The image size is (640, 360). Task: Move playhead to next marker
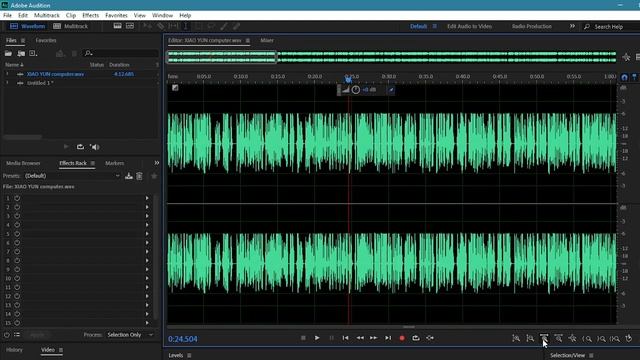[388, 338]
